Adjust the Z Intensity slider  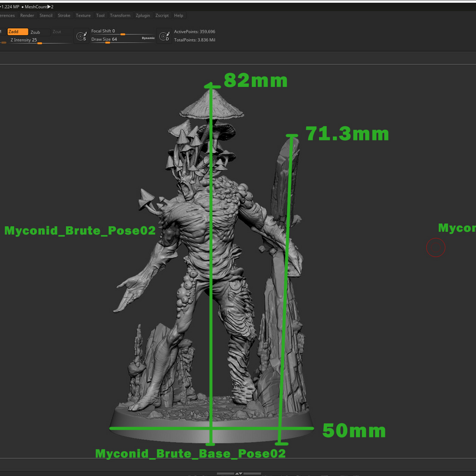[x=39, y=40]
